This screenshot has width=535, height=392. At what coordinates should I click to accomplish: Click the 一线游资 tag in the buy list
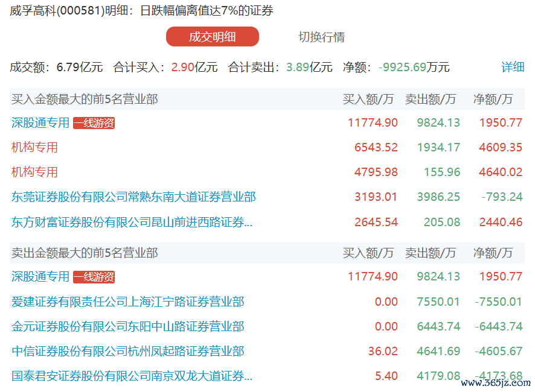pos(94,123)
